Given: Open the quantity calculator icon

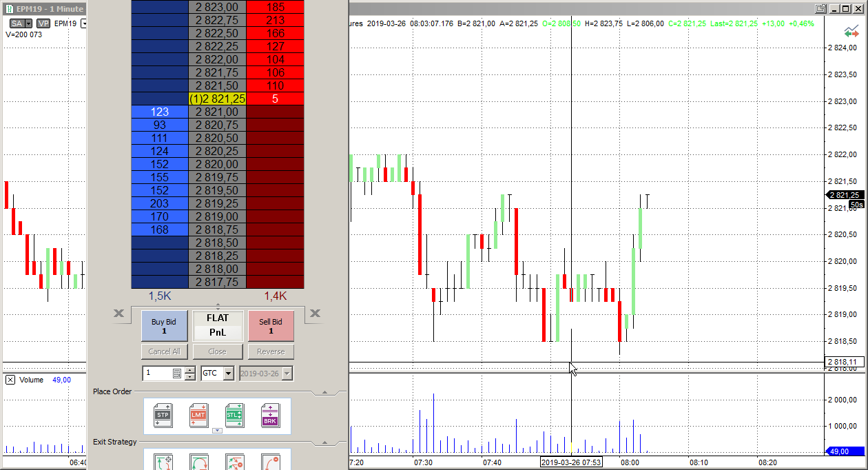Looking at the screenshot, I should (177, 373).
